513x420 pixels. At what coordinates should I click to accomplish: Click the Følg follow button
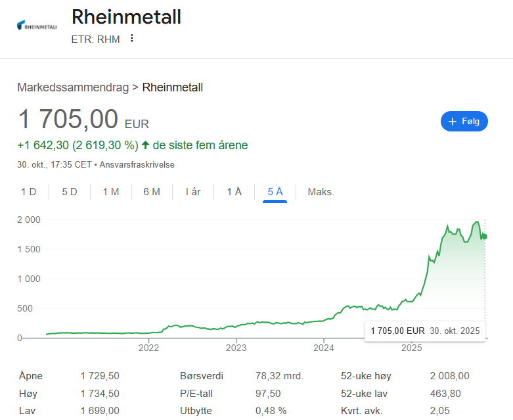tap(464, 121)
